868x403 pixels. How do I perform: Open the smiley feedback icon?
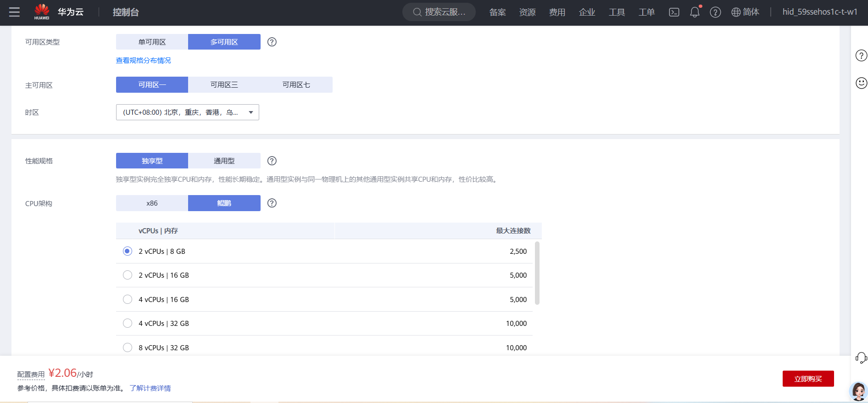(x=861, y=83)
